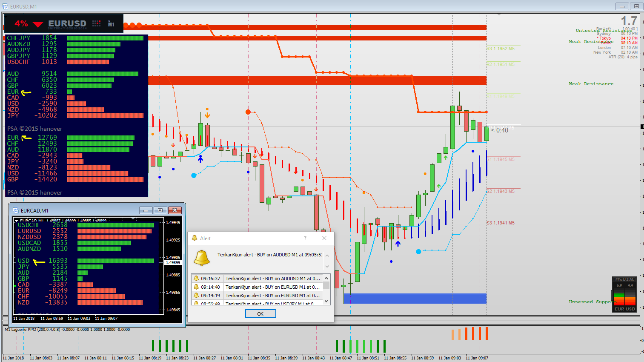
Task: Click the S1 1.1945 M5 pivot label
Action: tap(501, 159)
